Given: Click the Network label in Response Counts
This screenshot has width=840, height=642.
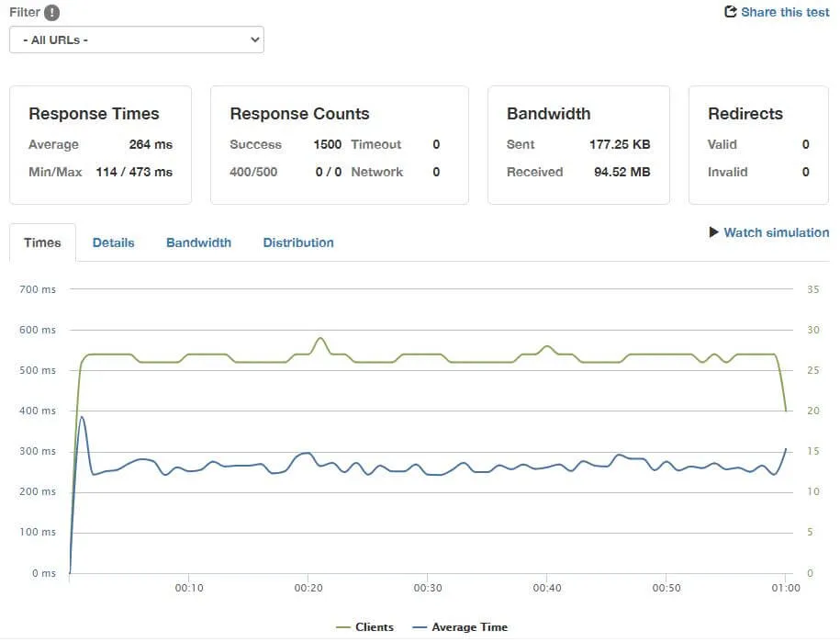Looking at the screenshot, I should tap(377, 172).
